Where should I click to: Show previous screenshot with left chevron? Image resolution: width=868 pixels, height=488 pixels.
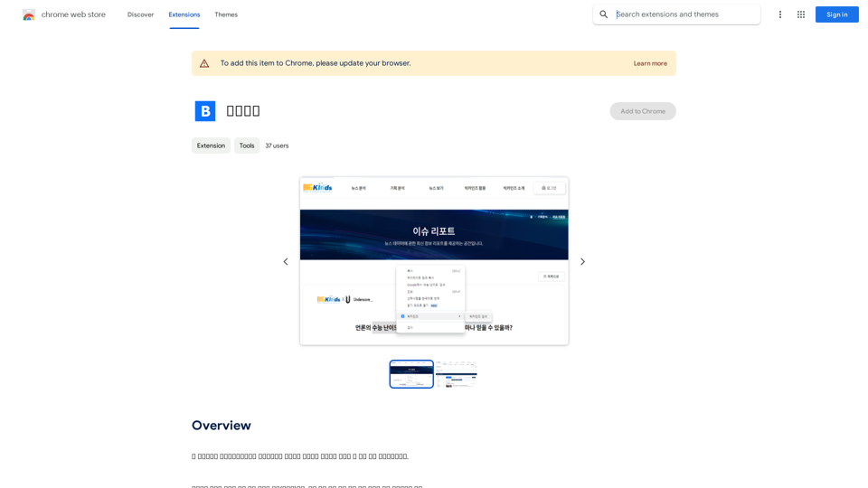pyautogui.click(x=286, y=262)
